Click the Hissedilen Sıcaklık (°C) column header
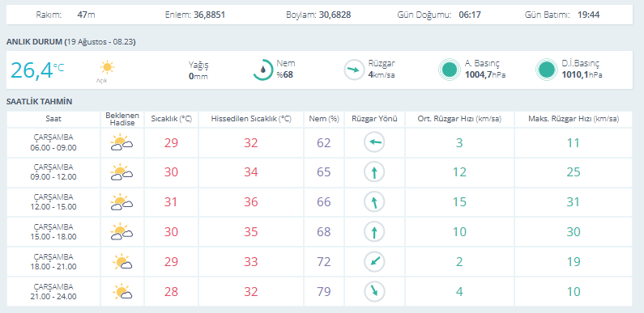 (x=251, y=119)
